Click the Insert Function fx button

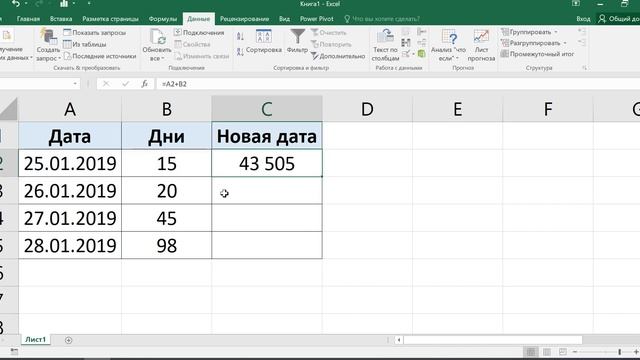pos(144,84)
